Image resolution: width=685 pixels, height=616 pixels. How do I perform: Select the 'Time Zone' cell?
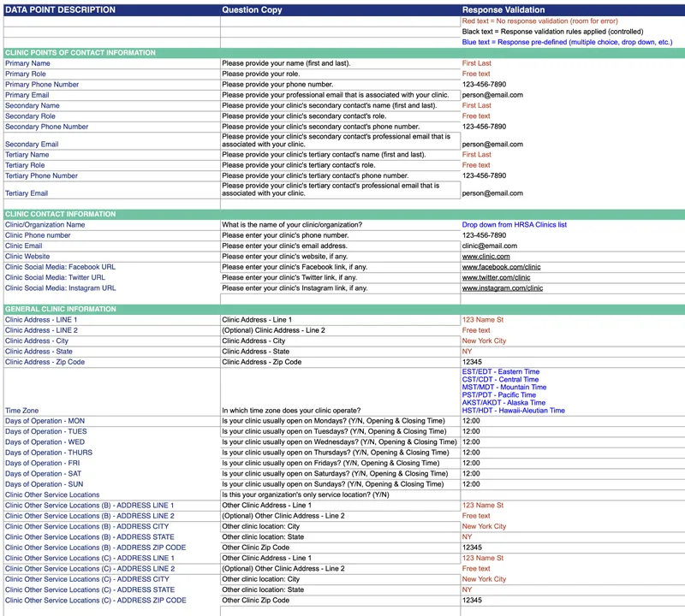click(112, 392)
